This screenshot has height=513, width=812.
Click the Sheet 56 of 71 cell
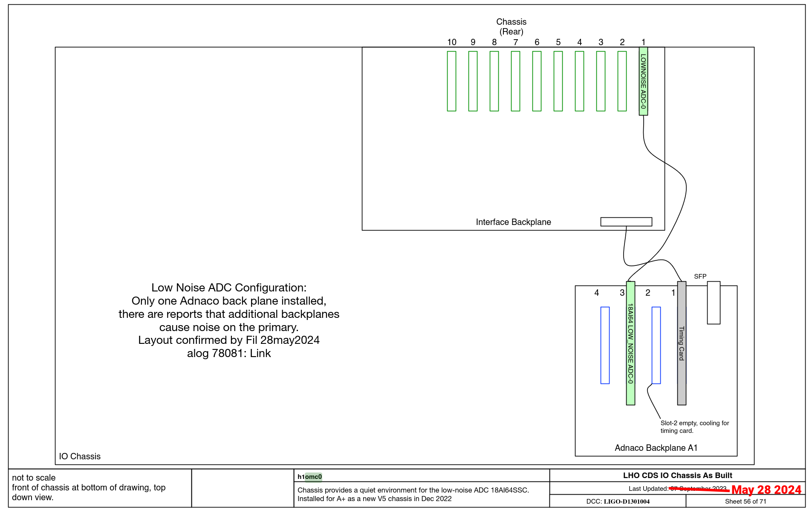(746, 501)
